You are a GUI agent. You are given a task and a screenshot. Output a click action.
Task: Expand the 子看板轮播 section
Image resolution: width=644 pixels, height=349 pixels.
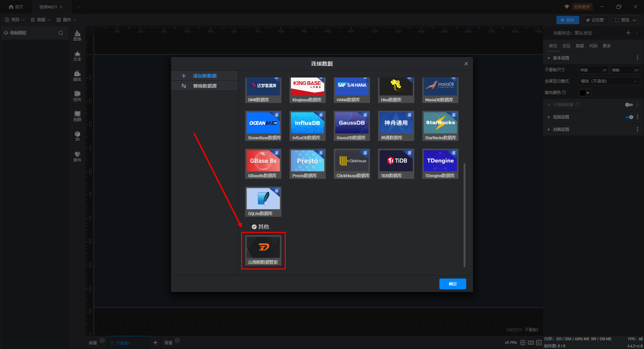tap(549, 105)
